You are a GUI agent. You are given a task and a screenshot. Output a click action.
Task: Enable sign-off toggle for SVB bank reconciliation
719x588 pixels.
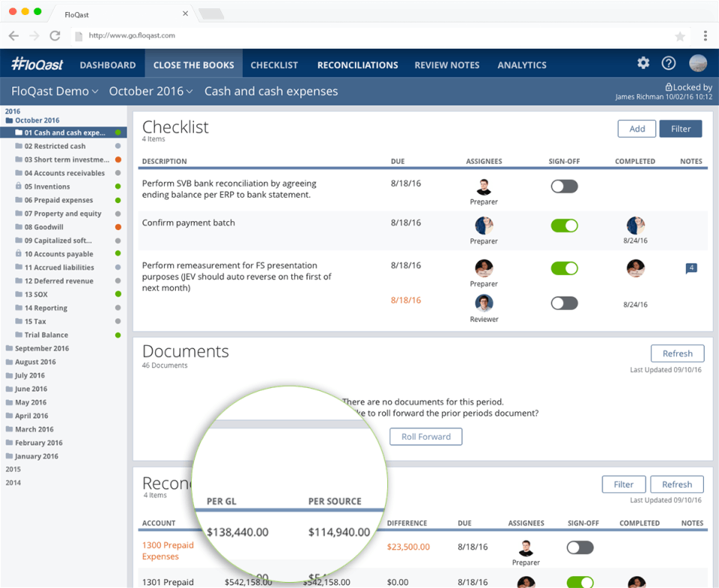564,186
